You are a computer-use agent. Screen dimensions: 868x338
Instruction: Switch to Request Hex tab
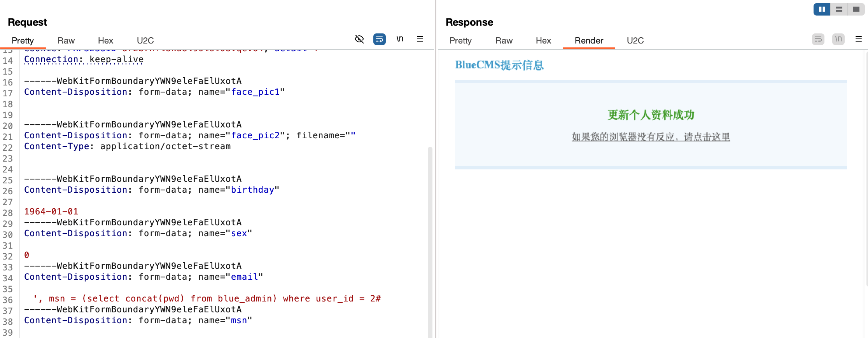click(x=105, y=40)
